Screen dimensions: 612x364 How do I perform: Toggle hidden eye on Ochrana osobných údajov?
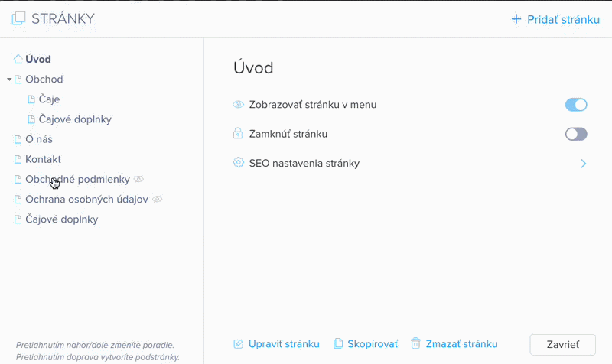158,199
